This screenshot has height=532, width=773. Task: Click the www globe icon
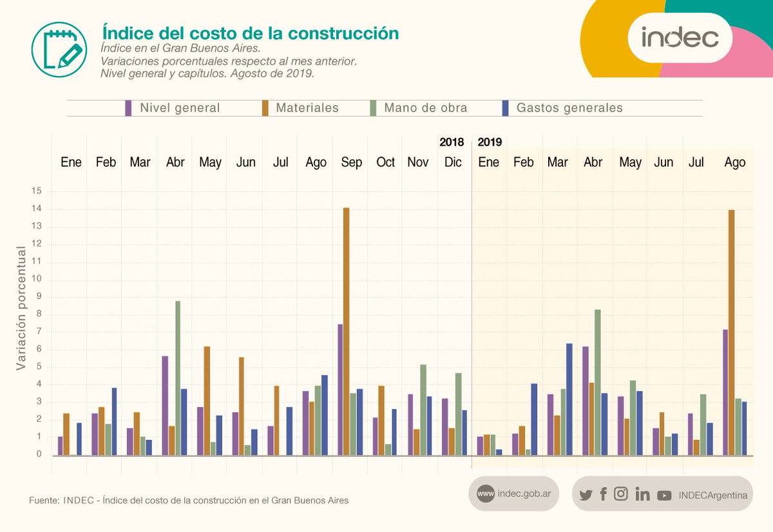click(x=486, y=494)
